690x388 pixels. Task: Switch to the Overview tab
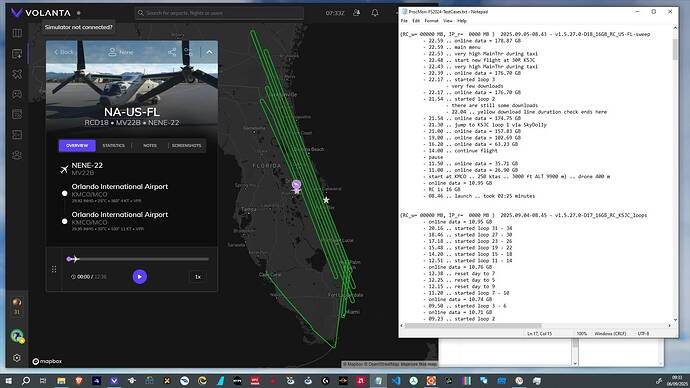(x=77, y=146)
